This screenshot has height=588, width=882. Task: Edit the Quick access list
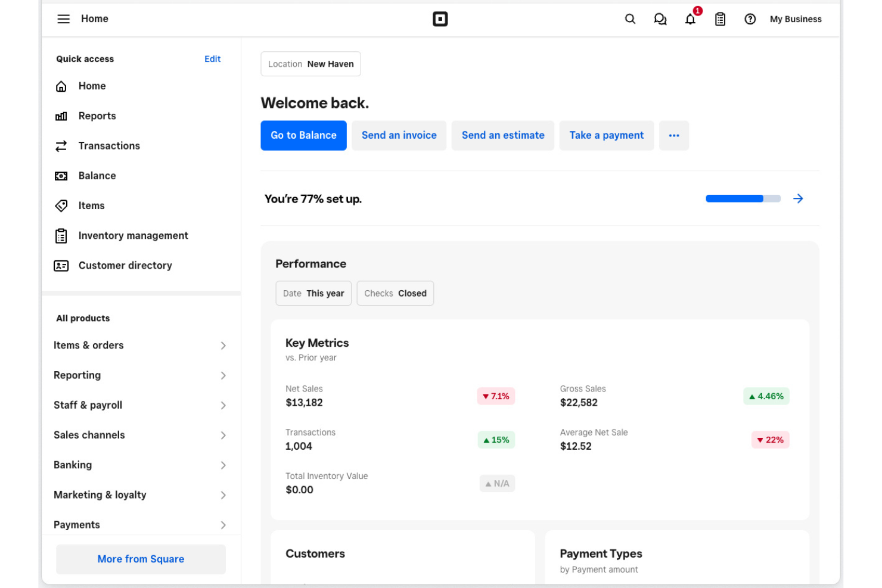click(212, 58)
